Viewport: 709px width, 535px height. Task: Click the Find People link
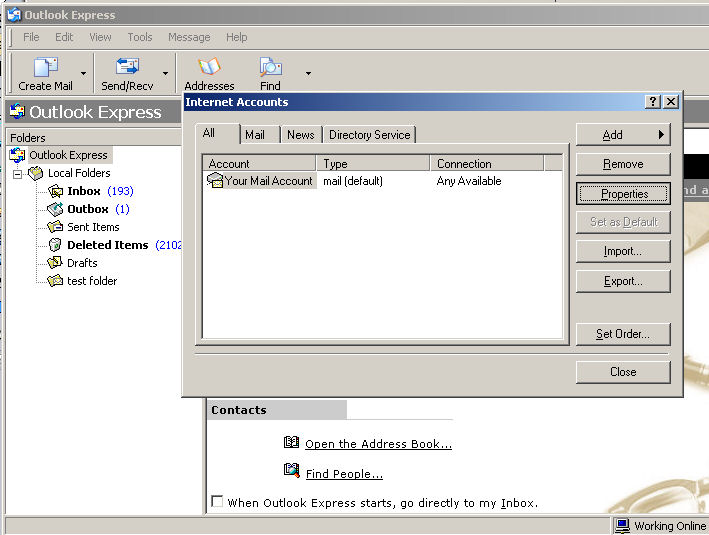(344, 474)
